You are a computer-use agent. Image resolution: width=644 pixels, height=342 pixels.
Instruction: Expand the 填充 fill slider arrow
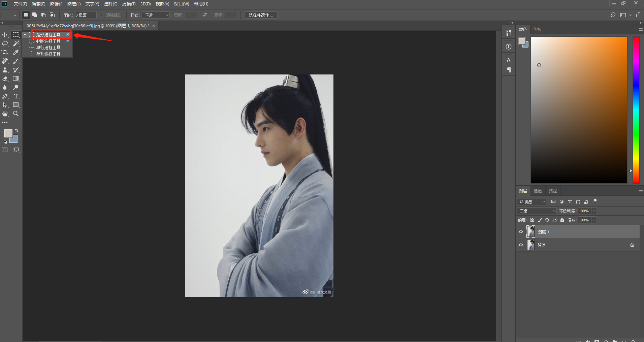594,220
